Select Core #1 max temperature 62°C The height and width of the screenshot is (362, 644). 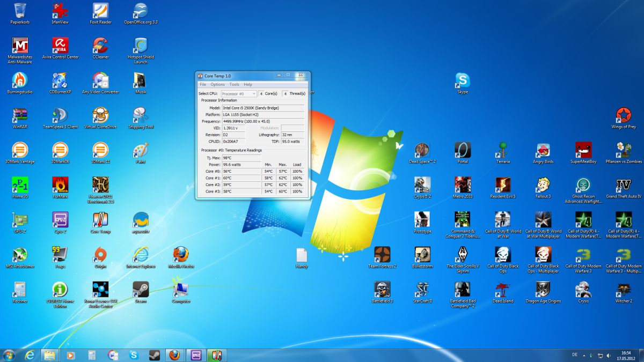[283, 178]
